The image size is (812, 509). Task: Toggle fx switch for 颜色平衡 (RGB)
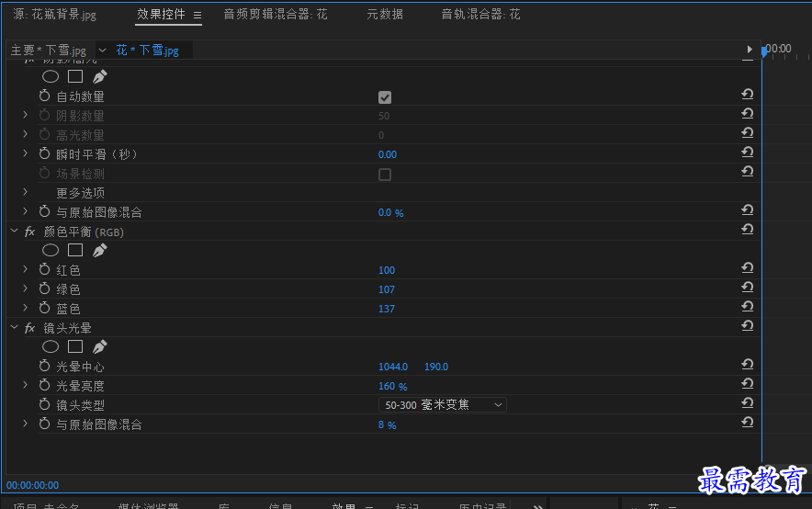pos(30,232)
